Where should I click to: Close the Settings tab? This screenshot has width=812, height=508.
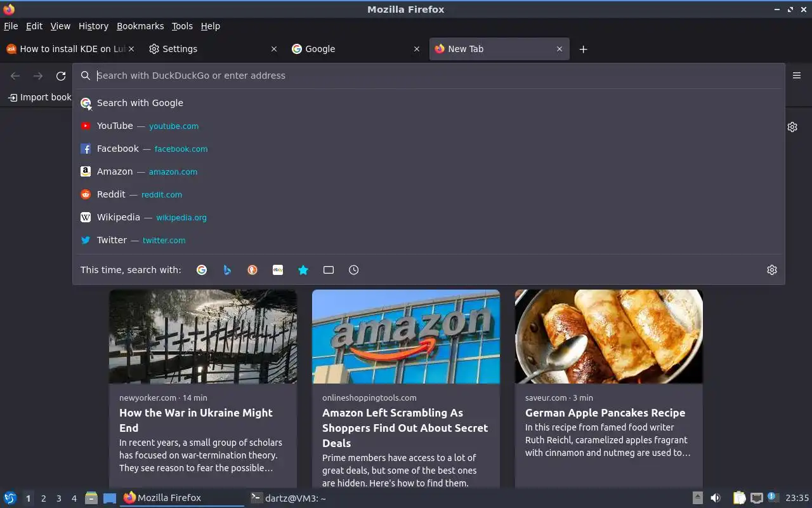click(274, 49)
